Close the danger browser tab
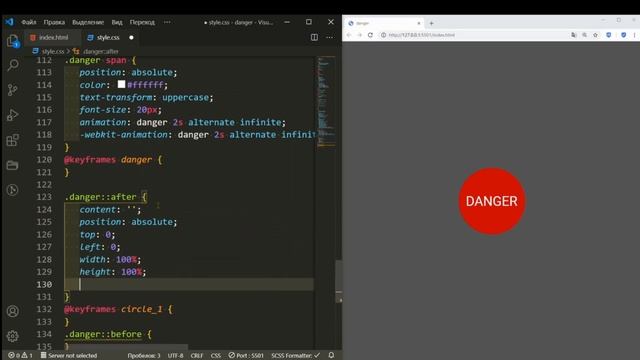 pyautogui.click(x=419, y=23)
